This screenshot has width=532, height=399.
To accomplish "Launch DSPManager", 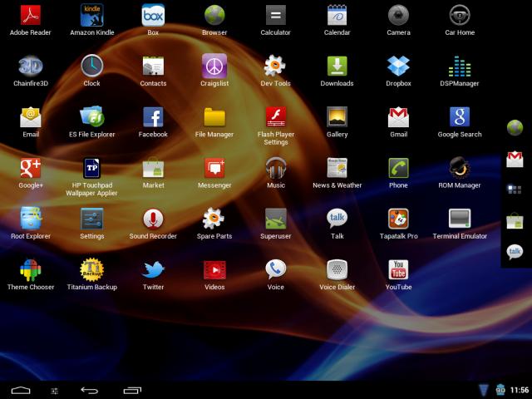I will click(460, 66).
